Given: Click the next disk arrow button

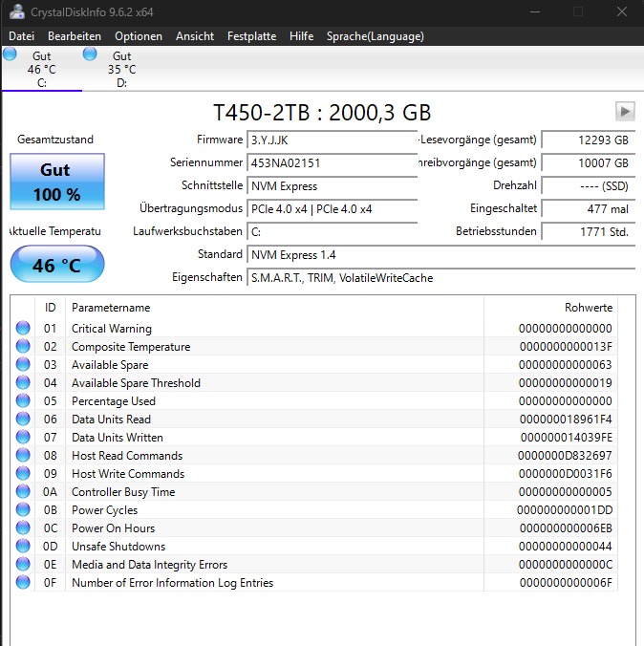Looking at the screenshot, I should coord(625,111).
